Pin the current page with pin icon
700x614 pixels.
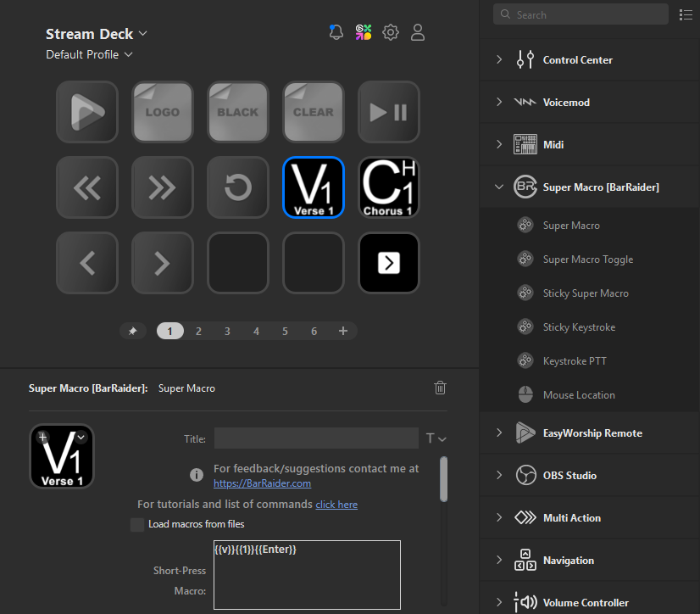[132, 331]
